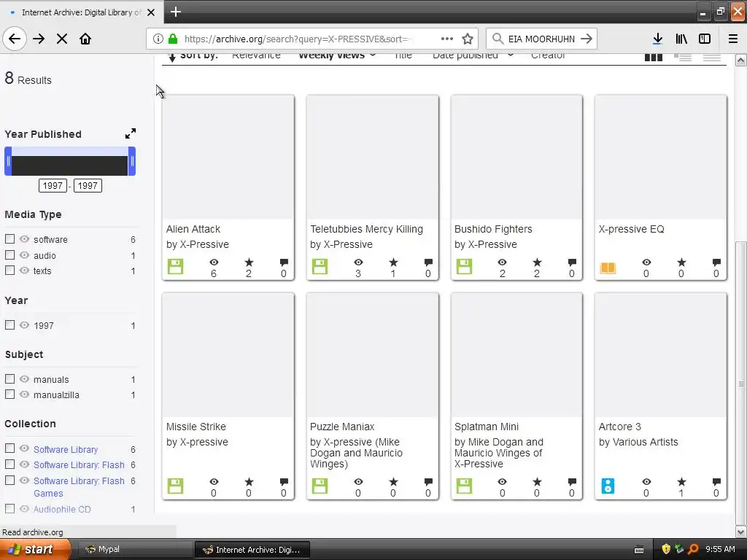Click the texts book icon on X-pressive EQ

(608, 268)
